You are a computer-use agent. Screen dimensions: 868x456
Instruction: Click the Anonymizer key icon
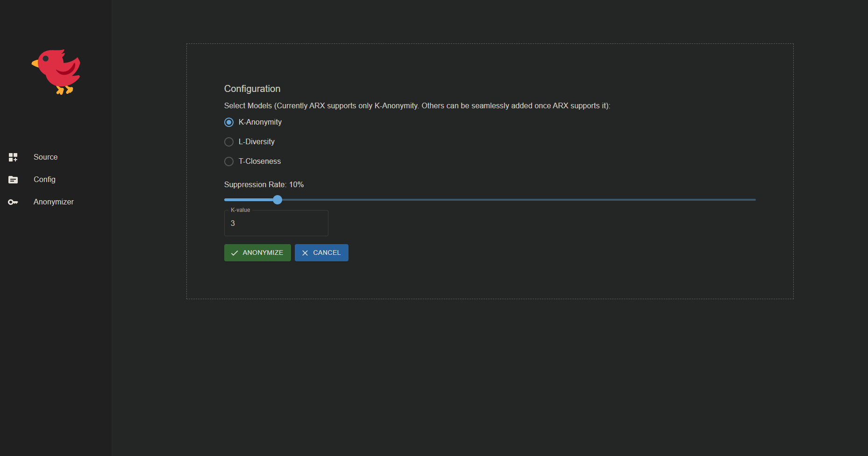(x=13, y=202)
